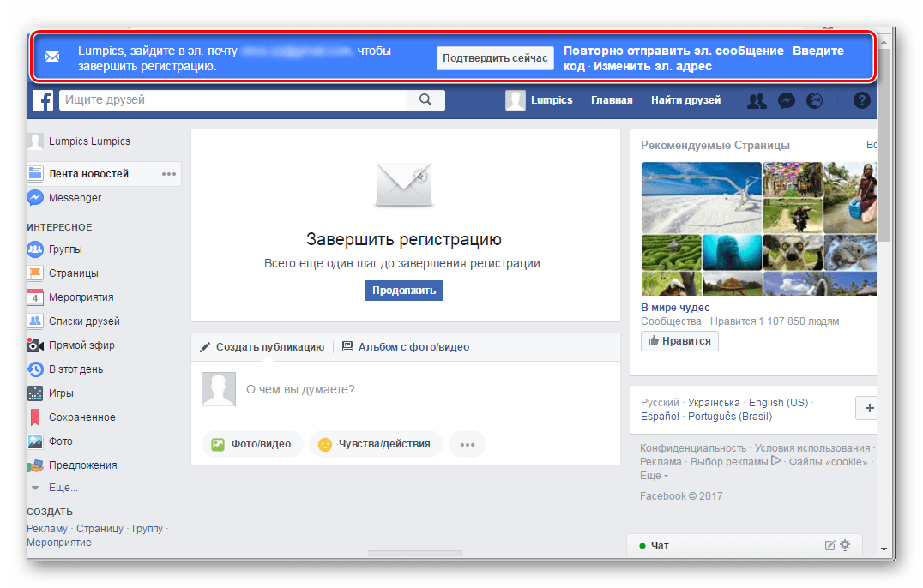Click the Lumpics profile avatar in top bar
The image size is (923, 588).
point(515,100)
